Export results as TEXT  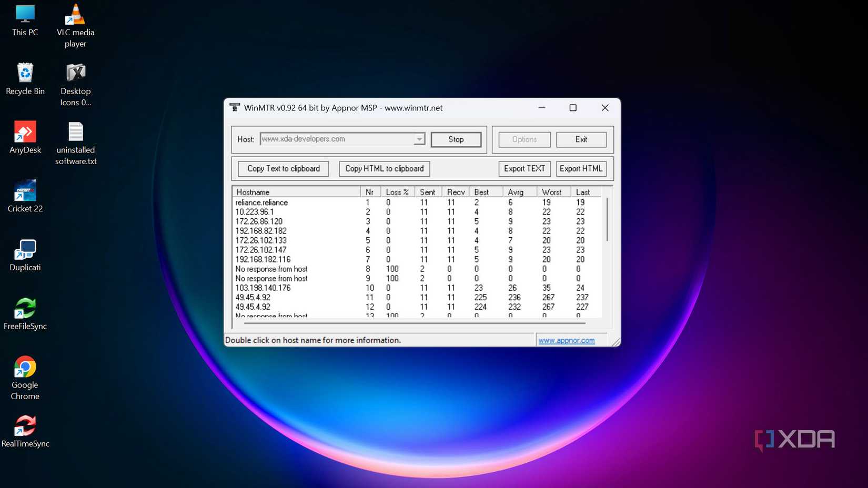(524, 168)
